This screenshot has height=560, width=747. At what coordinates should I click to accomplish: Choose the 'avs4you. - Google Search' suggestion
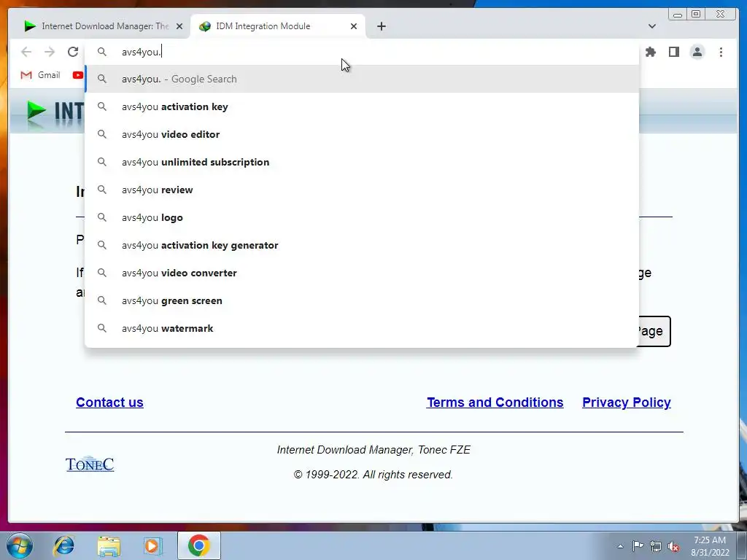click(x=362, y=79)
